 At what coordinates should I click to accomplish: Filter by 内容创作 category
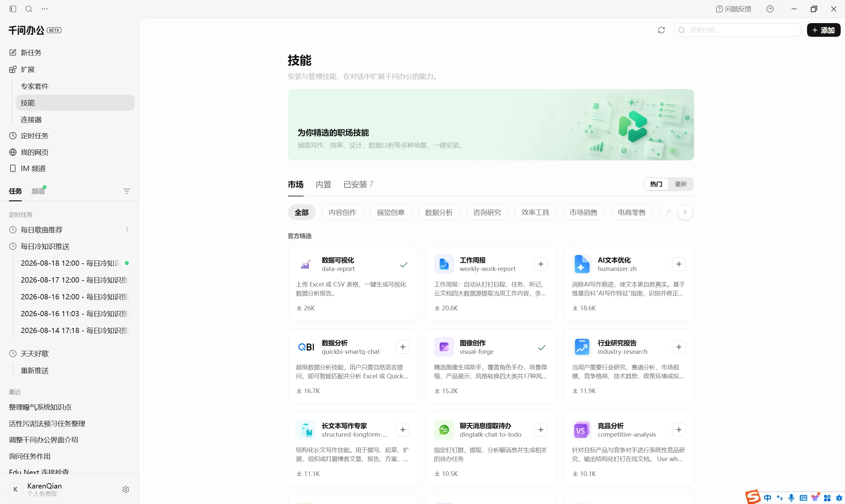pos(342,213)
